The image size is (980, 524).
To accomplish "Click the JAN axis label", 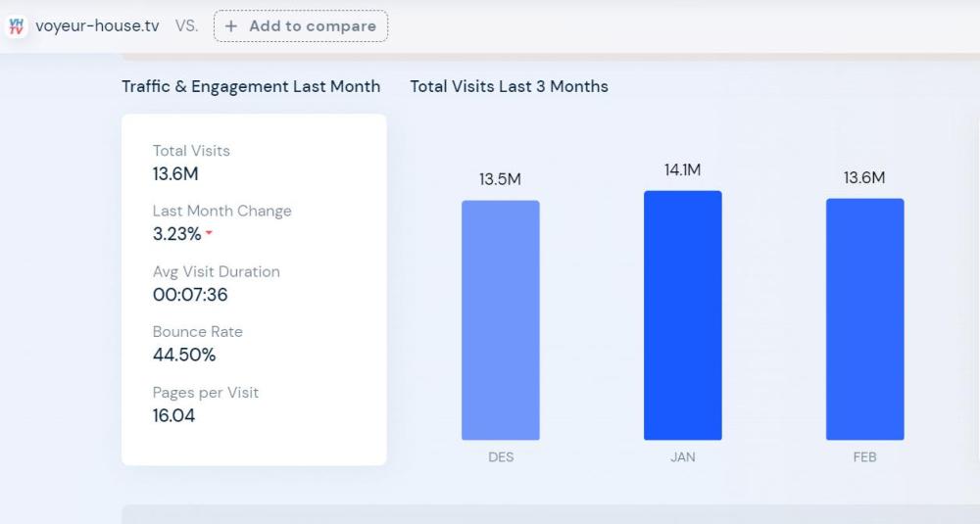I will pyautogui.click(x=682, y=457).
